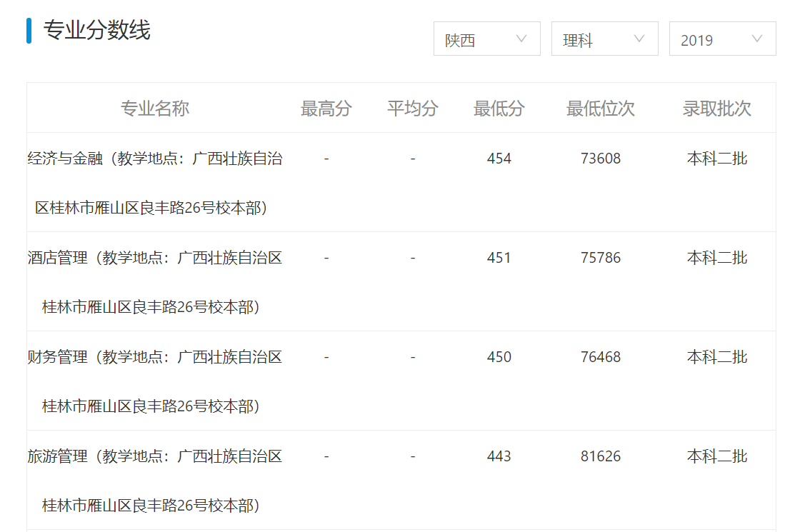Click 本科二批 in the 财务管理 row
Screen dimensions: 785x532
[x=716, y=357]
